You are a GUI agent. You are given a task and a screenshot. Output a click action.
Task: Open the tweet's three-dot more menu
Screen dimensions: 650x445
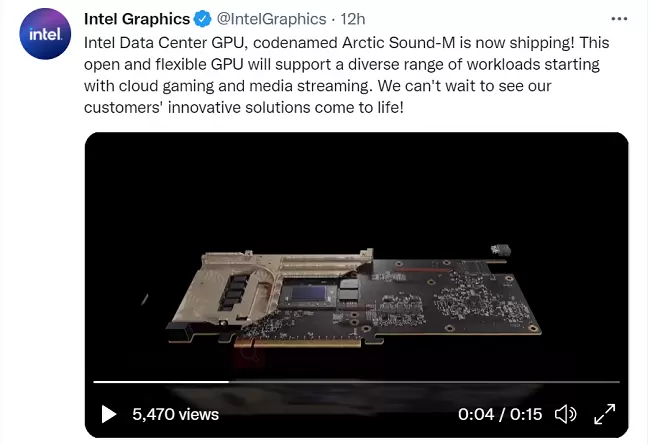(x=619, y=19)
